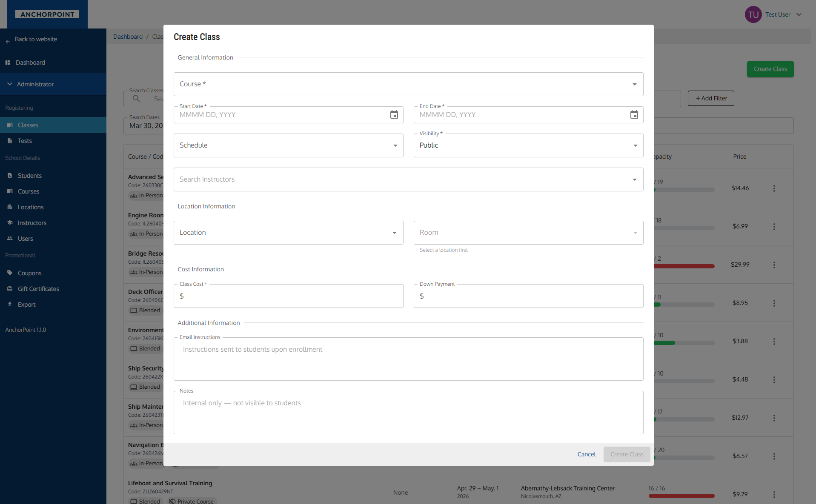Click the Coupons tag icon in sidebar
The height and width of the screenshot is (504, 816).
10,273
